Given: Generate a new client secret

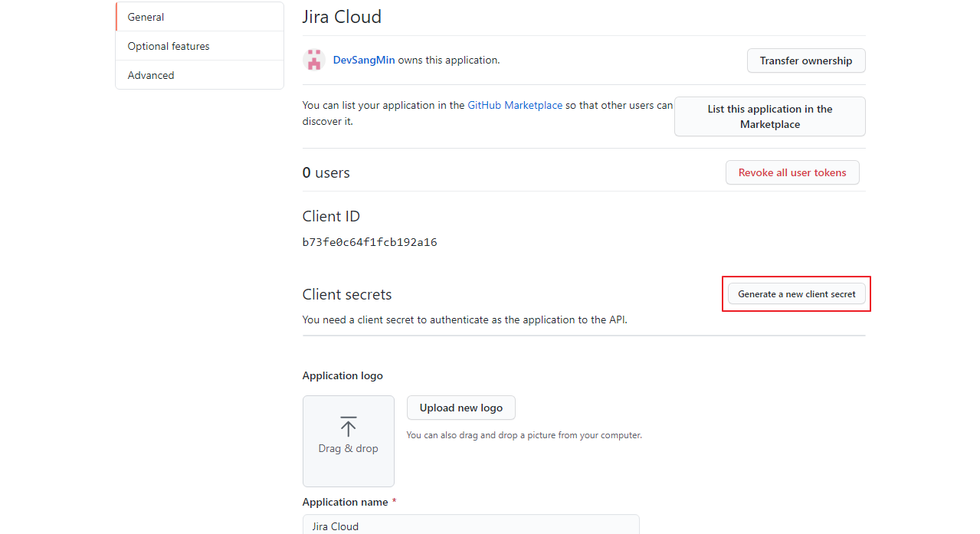Looking at the screenshot, I should click(x=797, y=294).
